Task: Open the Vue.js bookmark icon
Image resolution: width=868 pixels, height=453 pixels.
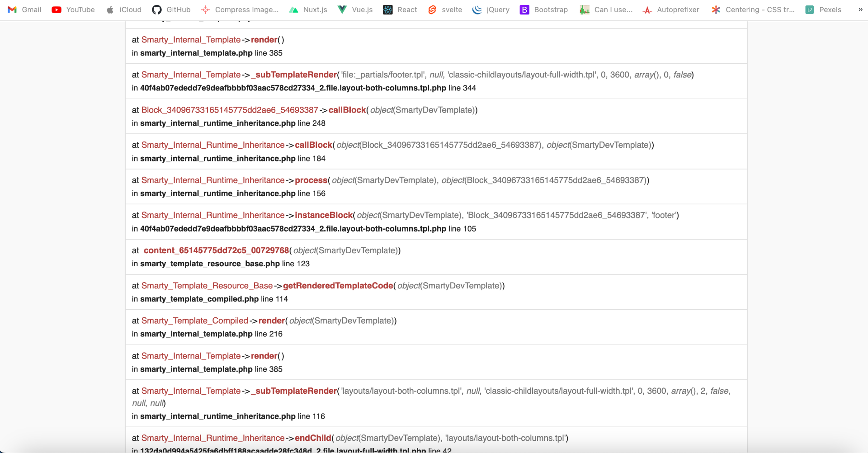Action: pyautogui.click(x=342, y=9)
